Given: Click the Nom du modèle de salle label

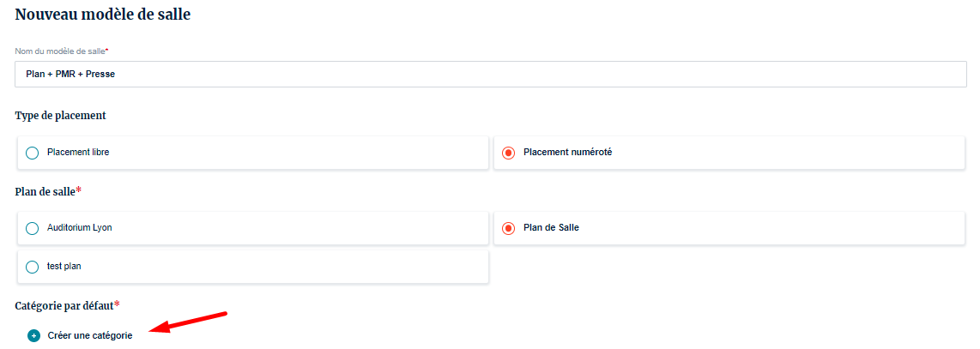Looking at the screenshot, I should (x=62, y=51).
